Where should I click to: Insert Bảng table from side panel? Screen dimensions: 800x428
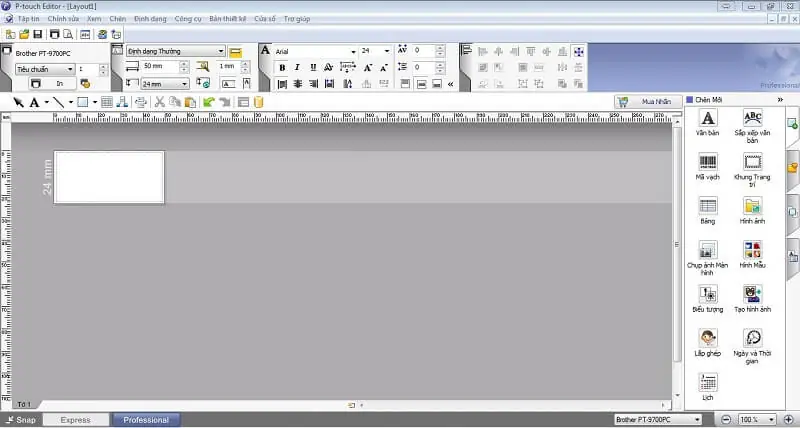pyautogui.click(x=708, y=210)
